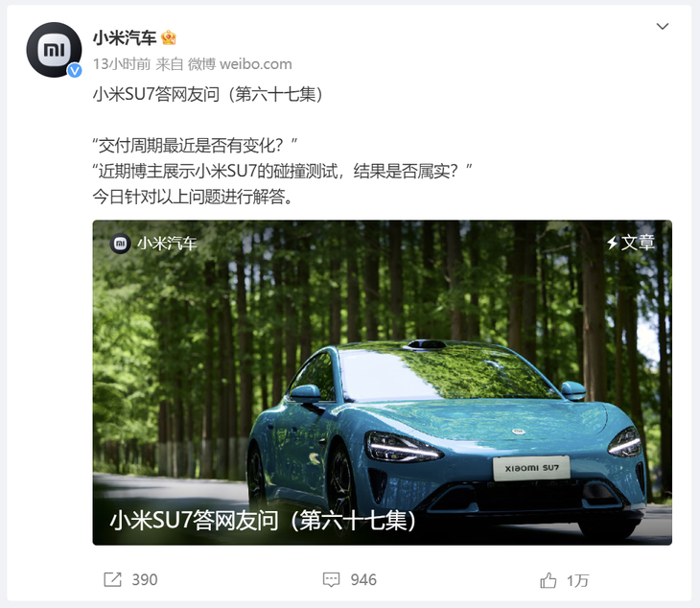The height and width of the screenshot is (608, 700).
Task: Click the 文章 lightning badge on card
Action: coord(631,243)
